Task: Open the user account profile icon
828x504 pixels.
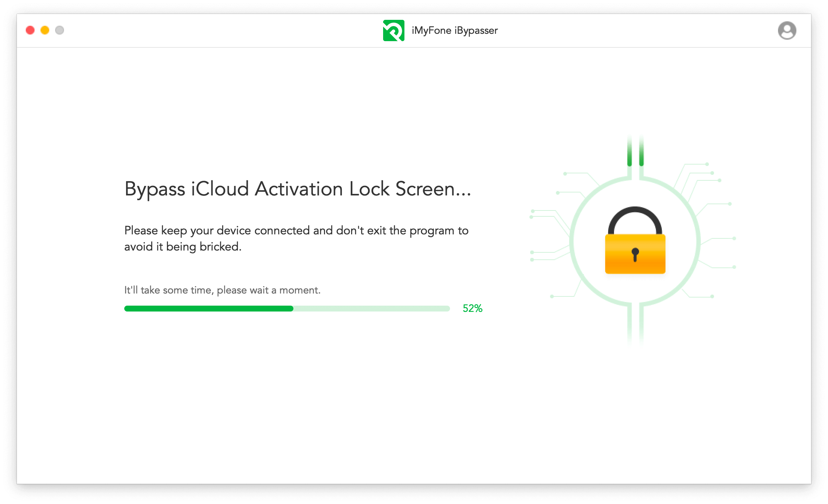Action: pos(787,30)
